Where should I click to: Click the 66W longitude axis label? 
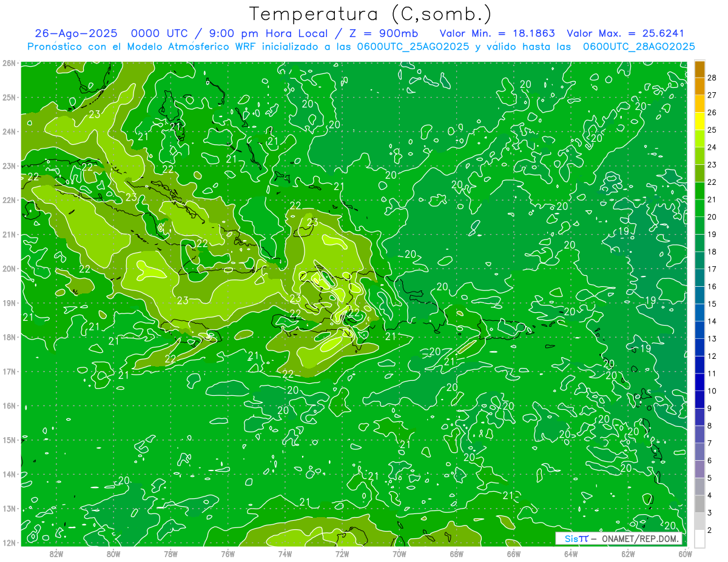(x=513, y=553)
